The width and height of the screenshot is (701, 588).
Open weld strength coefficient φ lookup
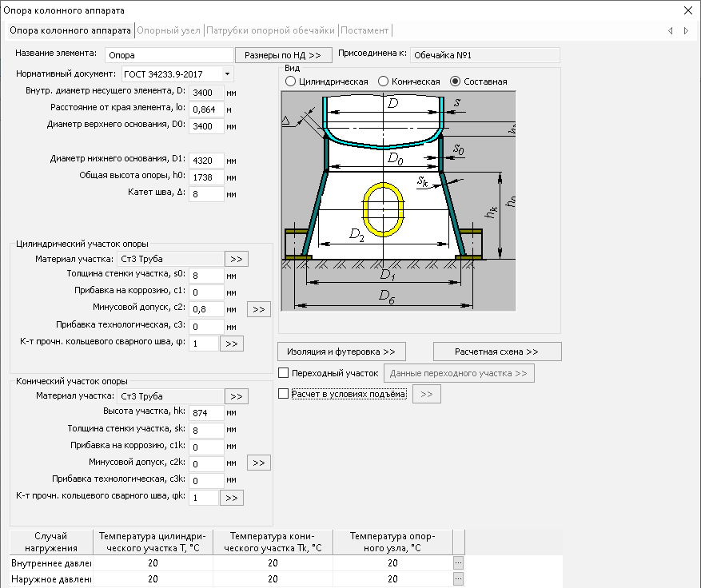pyautogui.click(x=232, y=344)
